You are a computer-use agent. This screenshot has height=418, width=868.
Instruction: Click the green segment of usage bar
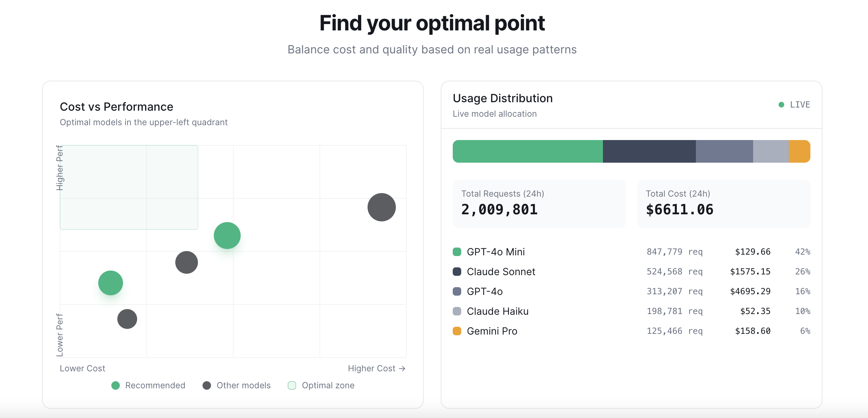(528, 151)
